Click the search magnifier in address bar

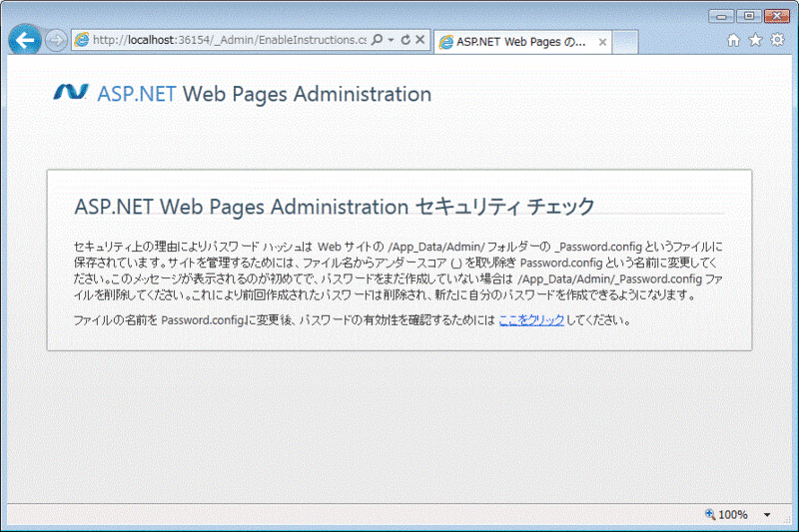(378, 40)
